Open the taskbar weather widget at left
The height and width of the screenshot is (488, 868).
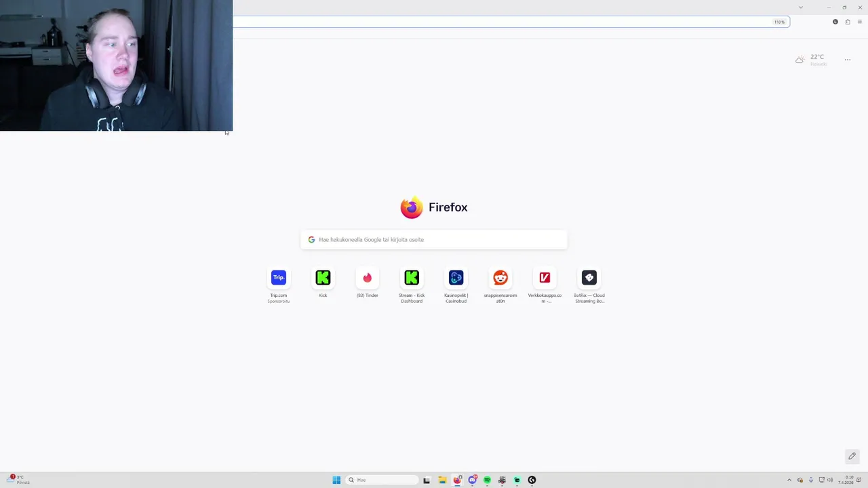19,480
